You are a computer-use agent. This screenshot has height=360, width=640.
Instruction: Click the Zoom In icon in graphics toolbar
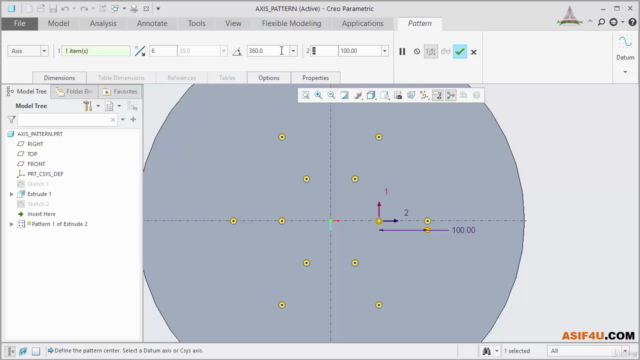[x=318, y=95]
